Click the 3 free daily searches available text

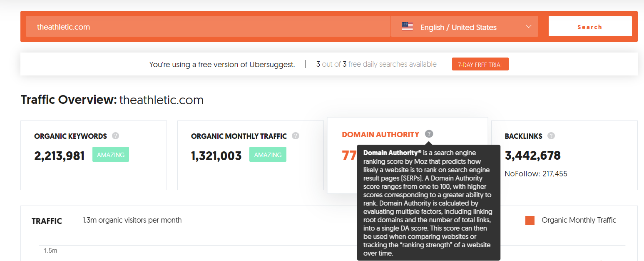point(377,64)
